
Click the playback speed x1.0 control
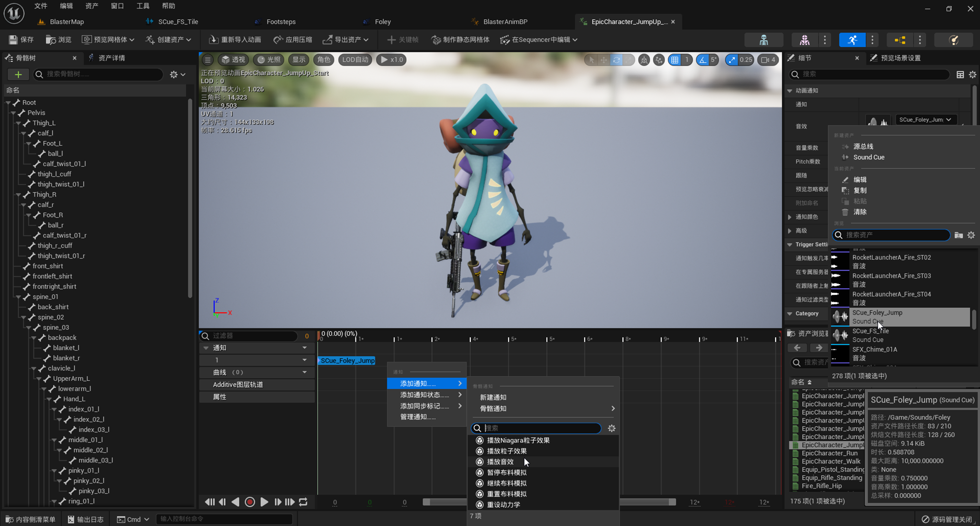(x=392, y=60)
